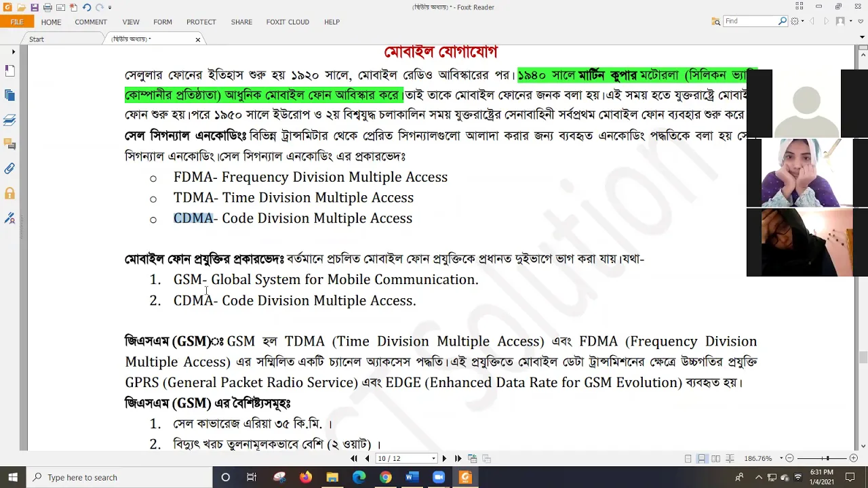Open the VIEW ribbon tab
This screenshot has height=488, width=868.
coord(131,22)
